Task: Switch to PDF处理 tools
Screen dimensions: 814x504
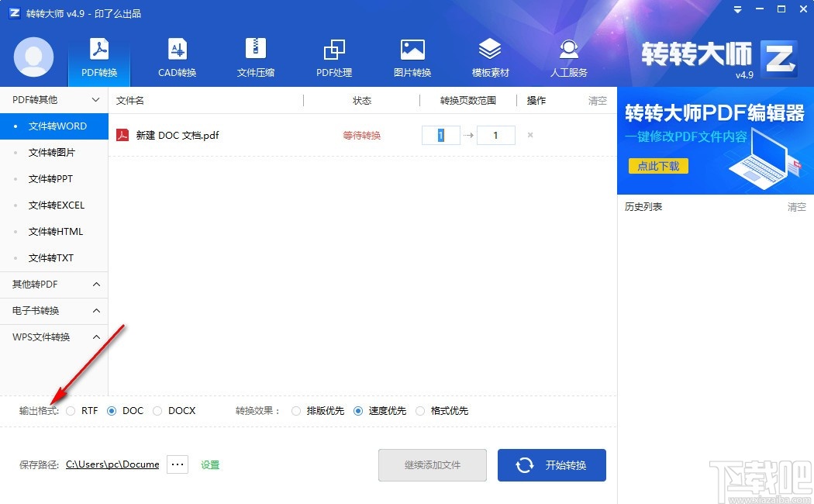Action: coord(333,58)
